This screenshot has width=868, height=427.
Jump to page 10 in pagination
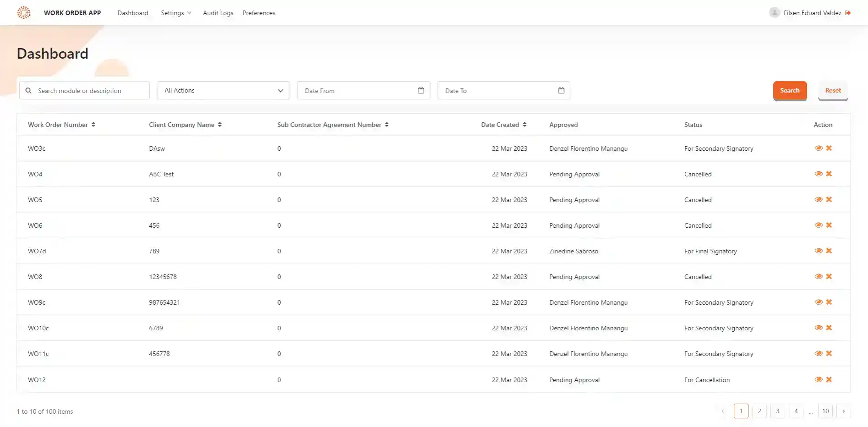825,411
